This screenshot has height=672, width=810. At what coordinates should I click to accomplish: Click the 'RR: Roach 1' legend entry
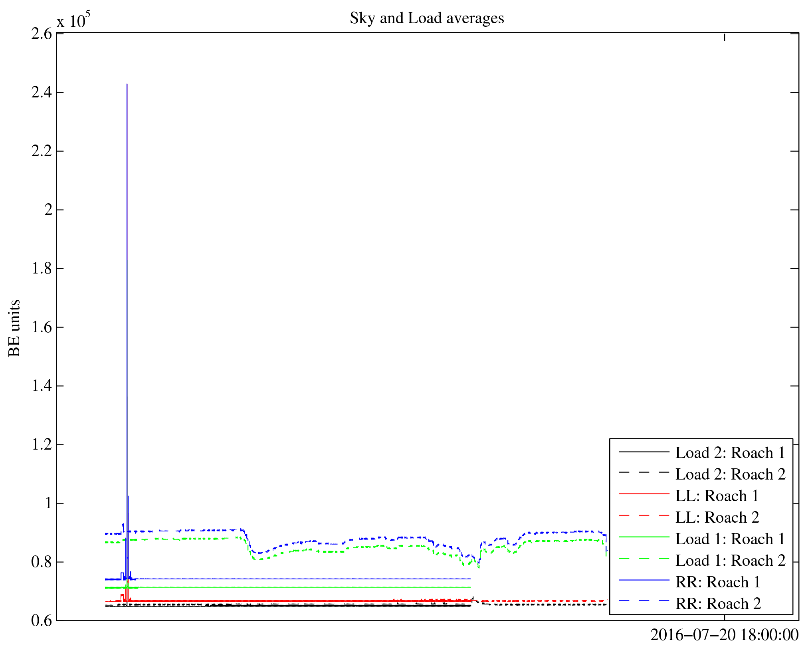[718, 582]
